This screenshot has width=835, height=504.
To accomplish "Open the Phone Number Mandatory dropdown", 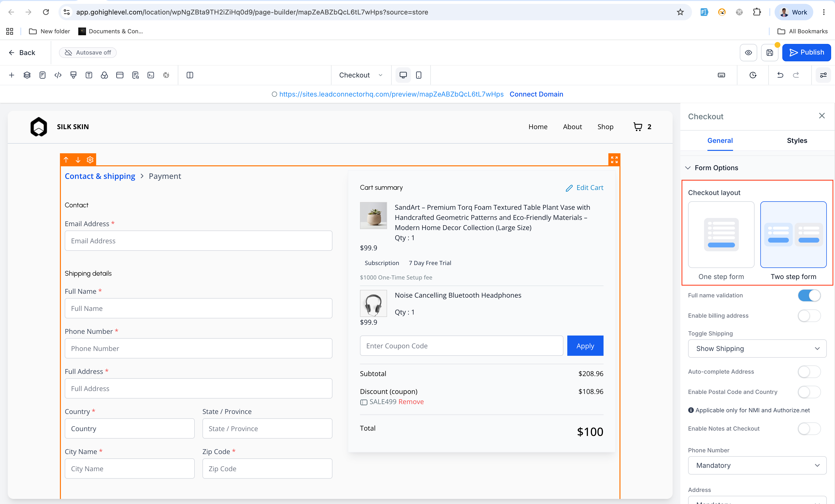I will (757, 465).
